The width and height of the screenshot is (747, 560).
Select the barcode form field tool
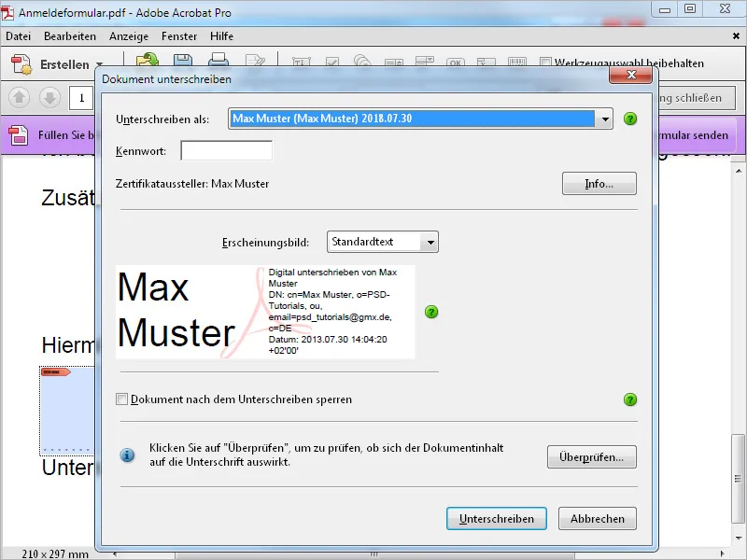[x=517, y=62]
